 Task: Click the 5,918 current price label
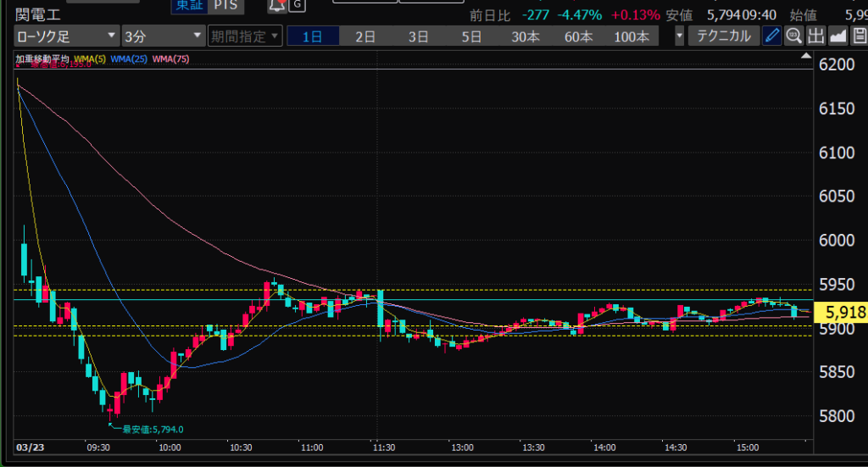[x=843, y=313]
